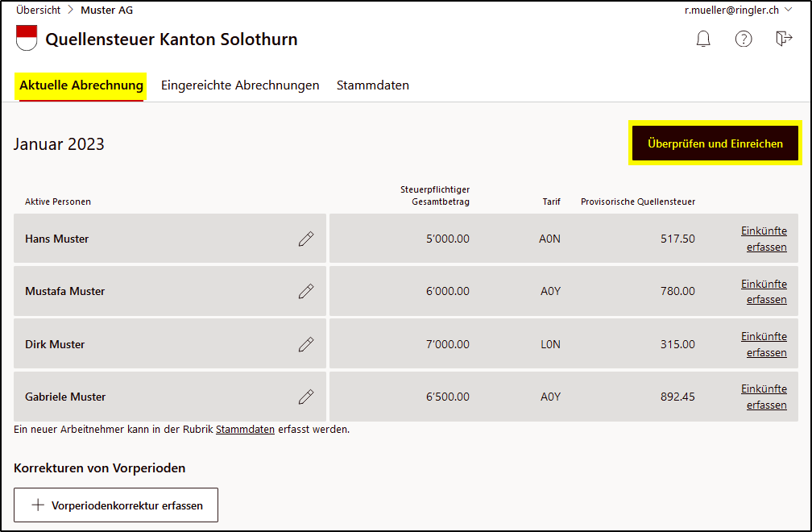Click Überprüfen und Einreichen button
This screenshot has height=532, width=812.
(715, 143)
